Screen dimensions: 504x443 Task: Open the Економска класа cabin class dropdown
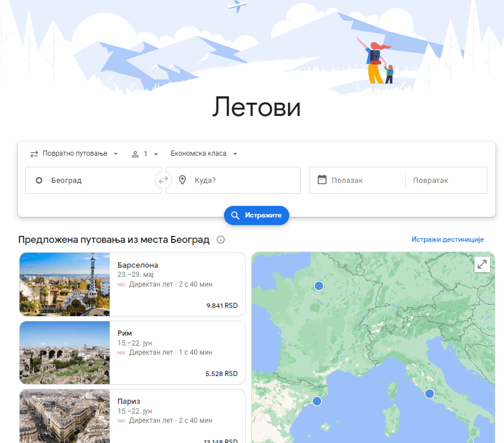coord(204,153)
